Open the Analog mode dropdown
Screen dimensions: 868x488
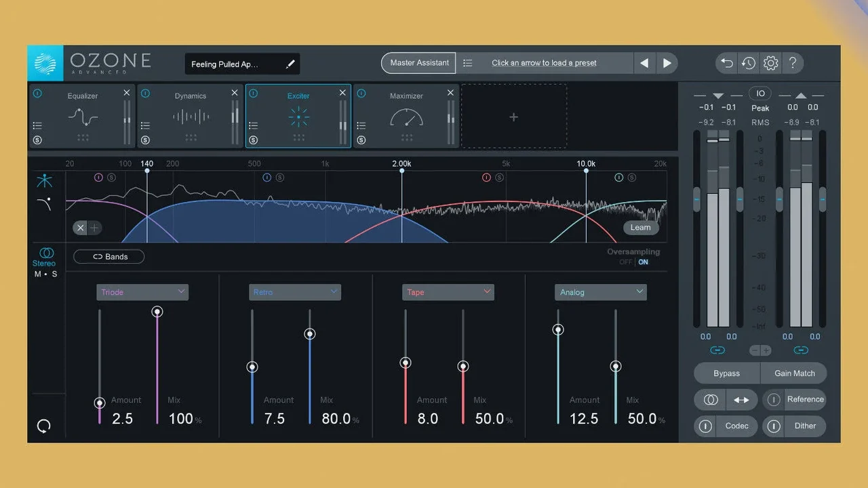[x=601, y=292]
